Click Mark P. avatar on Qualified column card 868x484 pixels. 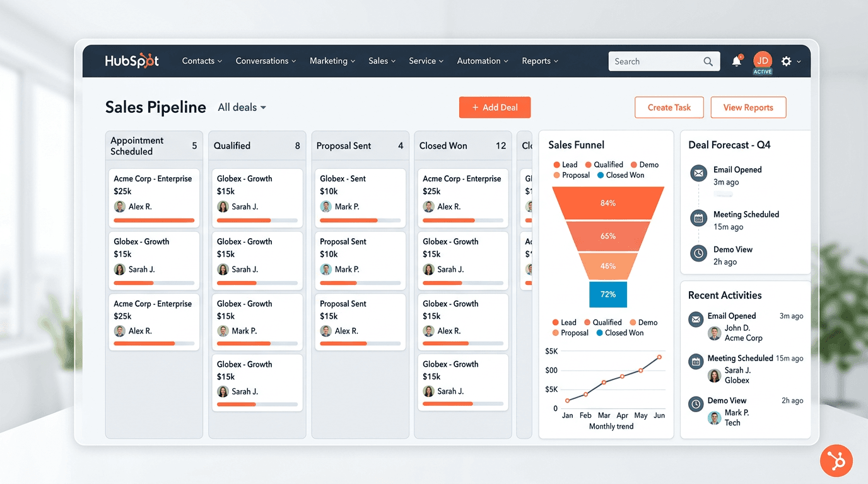tap(223, 331)
